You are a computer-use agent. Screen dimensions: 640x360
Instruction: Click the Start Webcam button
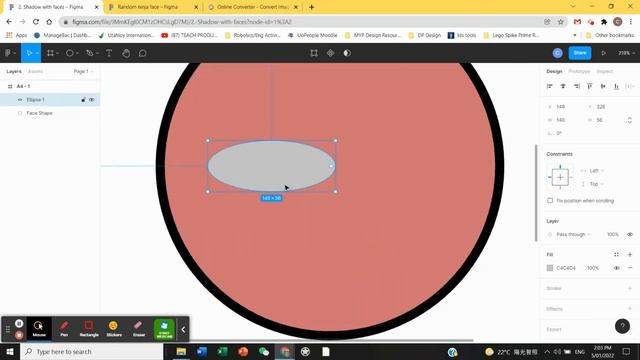pyautogui.click(x=164, y=329)
